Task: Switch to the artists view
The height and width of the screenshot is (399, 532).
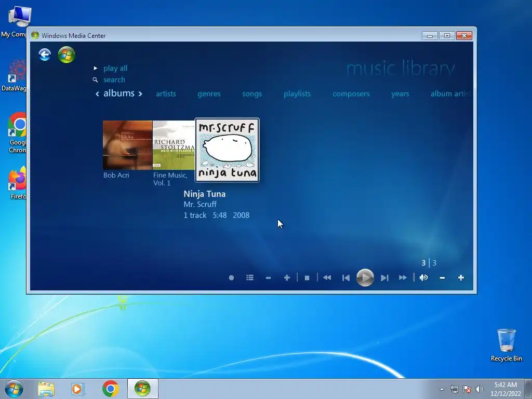Action: 166,94
